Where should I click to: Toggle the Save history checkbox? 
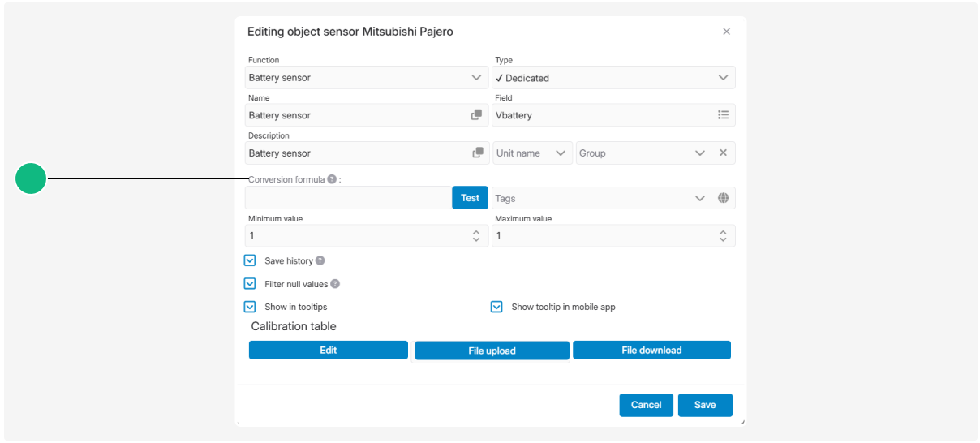pos(250,261)
